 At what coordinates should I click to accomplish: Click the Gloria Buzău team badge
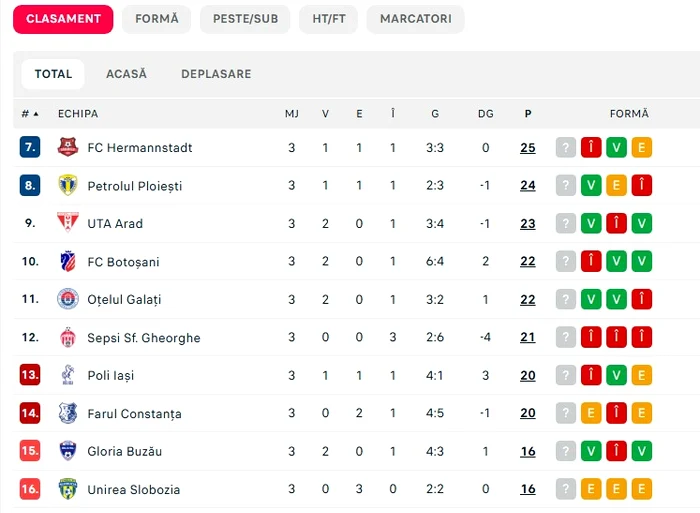68,451
